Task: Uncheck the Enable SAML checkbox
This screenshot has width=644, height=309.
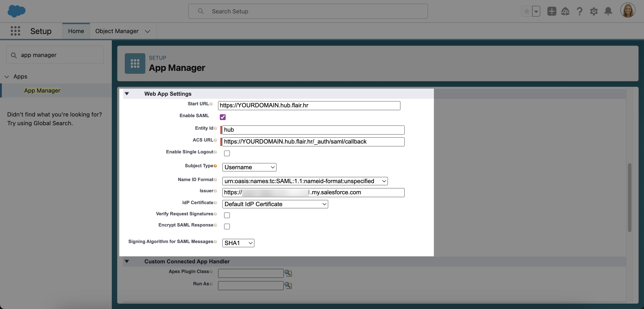Action: pyautogui.click(x=222, y=117)
